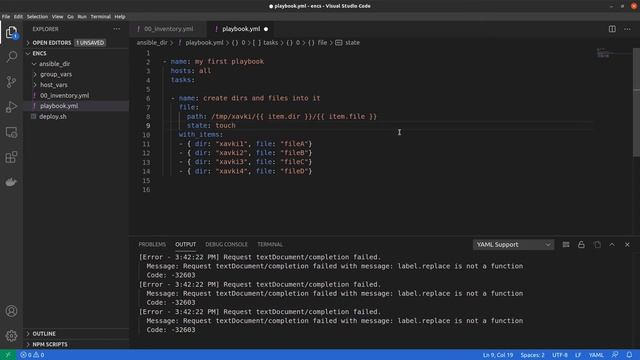Change language mode YAML in status bar
The width and height of the screenshot is (640, 360).
596,355
